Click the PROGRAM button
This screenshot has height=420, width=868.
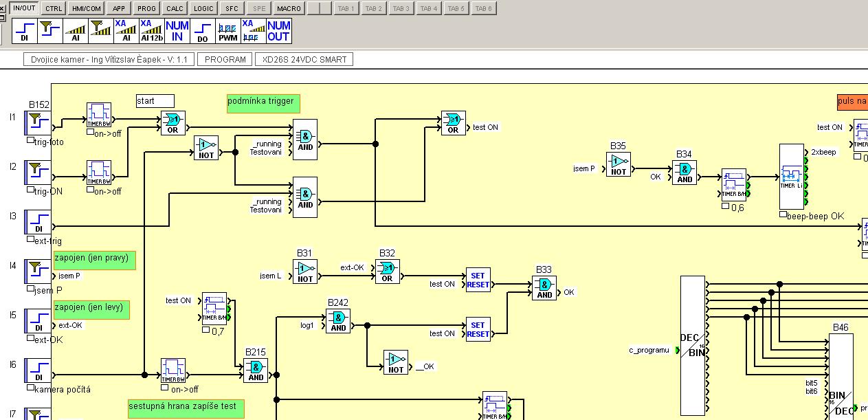pyautogui.click(x=225, y=60)
